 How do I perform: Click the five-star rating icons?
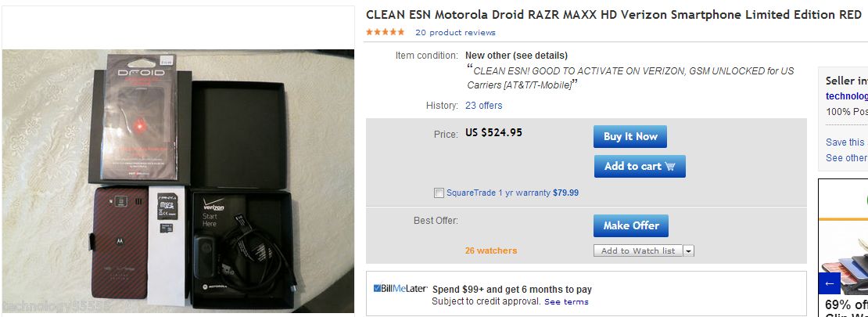[385, 32]
